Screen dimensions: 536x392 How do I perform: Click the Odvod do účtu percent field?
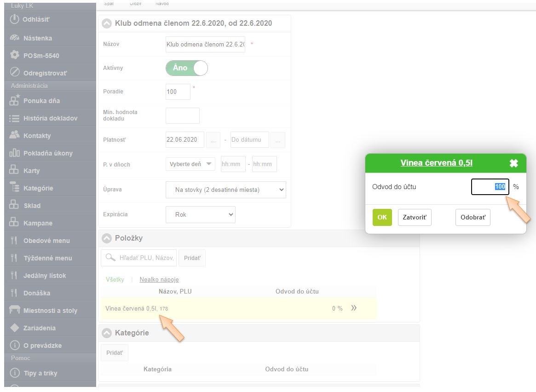(x=490, y=187)
